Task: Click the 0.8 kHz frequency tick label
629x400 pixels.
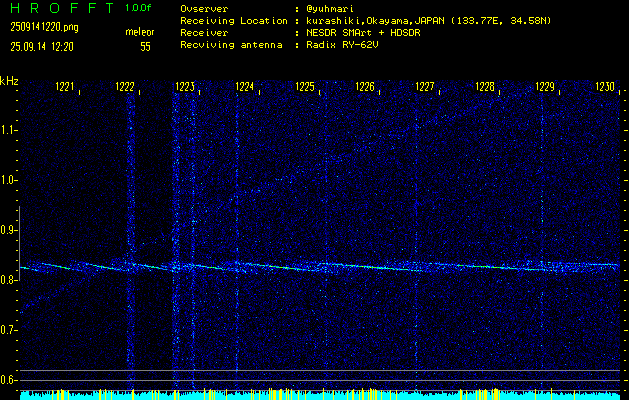Action: click(6, 280)
